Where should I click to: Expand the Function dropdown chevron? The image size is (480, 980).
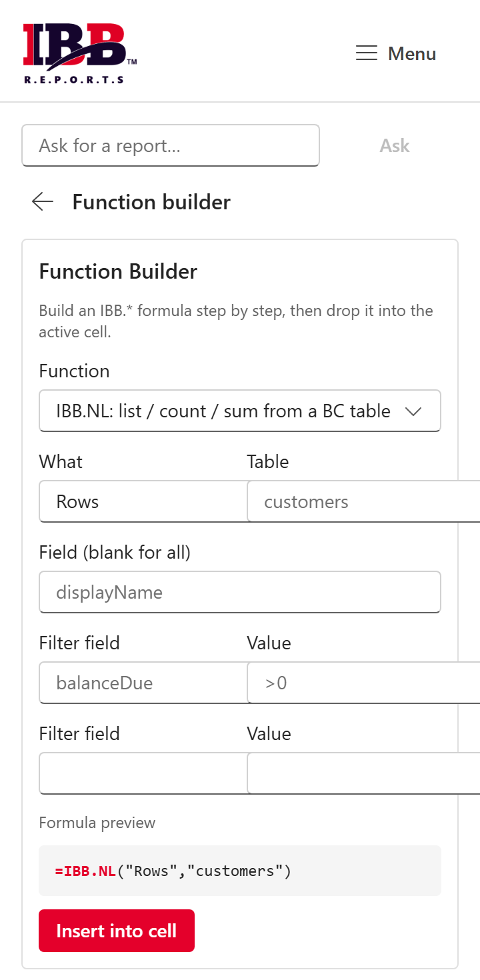pyautogui.click(x=413, y=411)
